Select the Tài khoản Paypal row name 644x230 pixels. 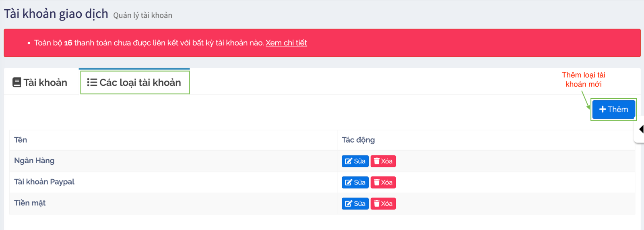pos(44,182)
